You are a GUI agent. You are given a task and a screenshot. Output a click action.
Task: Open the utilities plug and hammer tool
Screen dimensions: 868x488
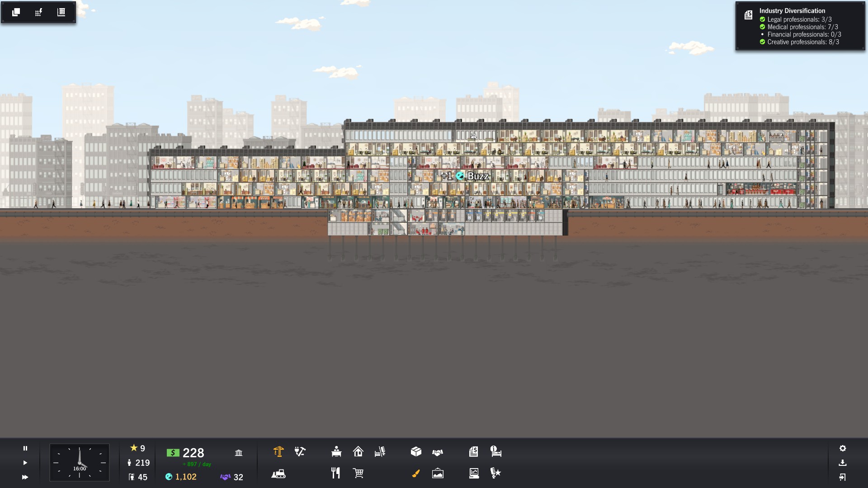click(x=300, y=451)
